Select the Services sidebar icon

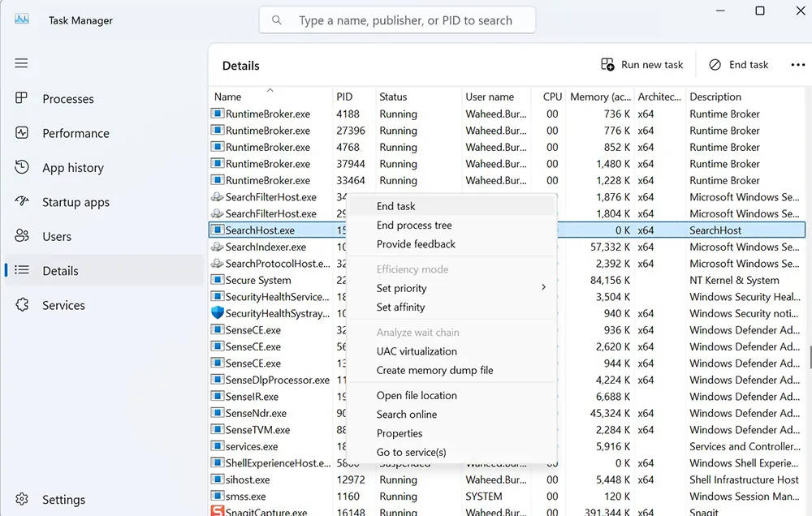(21, 305)
